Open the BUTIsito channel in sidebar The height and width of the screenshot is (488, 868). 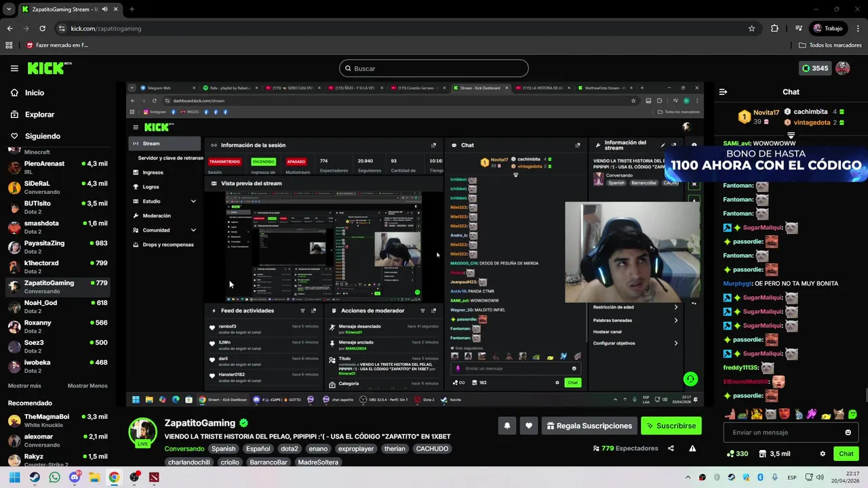pos(58,207)
